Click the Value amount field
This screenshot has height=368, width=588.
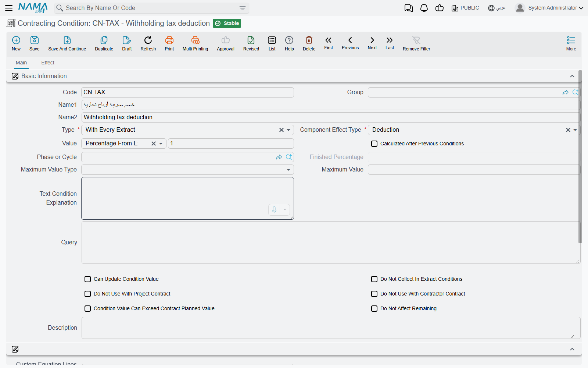(231, 144)
